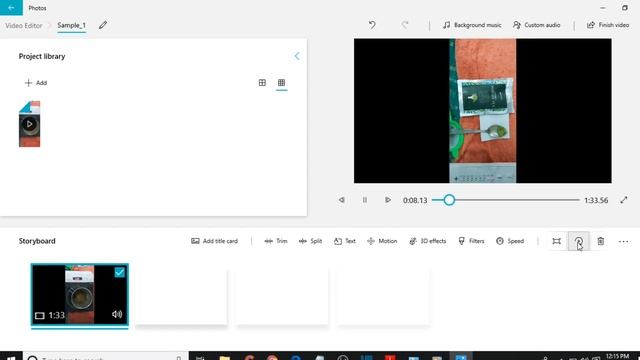Pause the video preview
This screenshot has height=360, width=640.
[364, 200]
